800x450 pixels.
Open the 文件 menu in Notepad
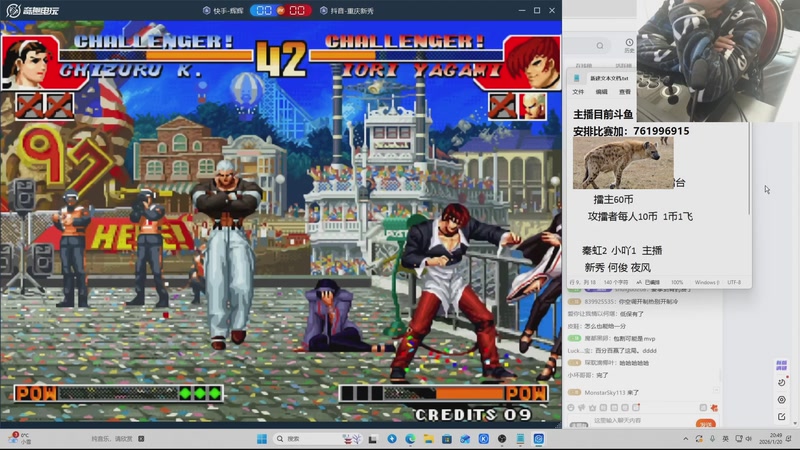point(578,92)
